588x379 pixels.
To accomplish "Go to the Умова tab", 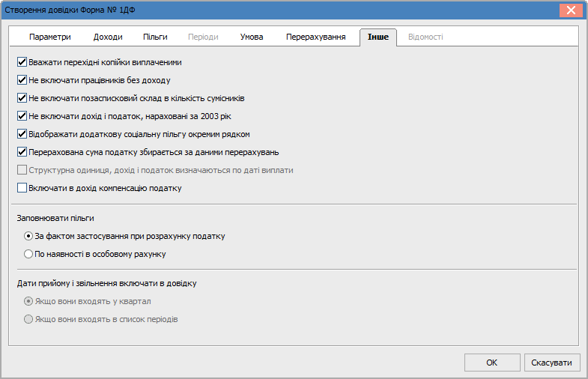I will click(252, 37).
